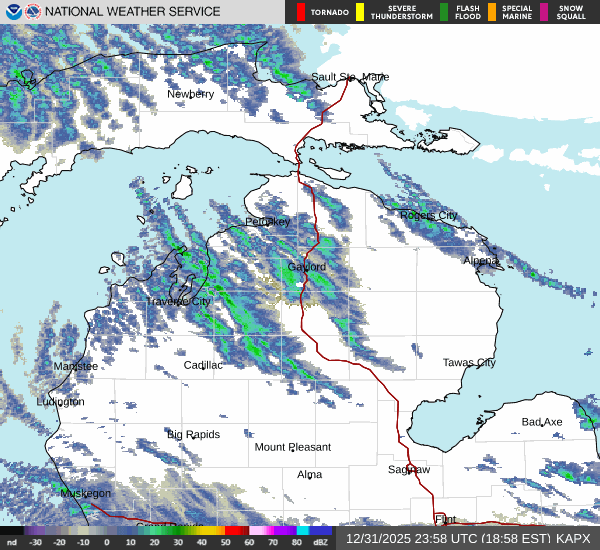Click the KAPX radar station identifier

573,538
